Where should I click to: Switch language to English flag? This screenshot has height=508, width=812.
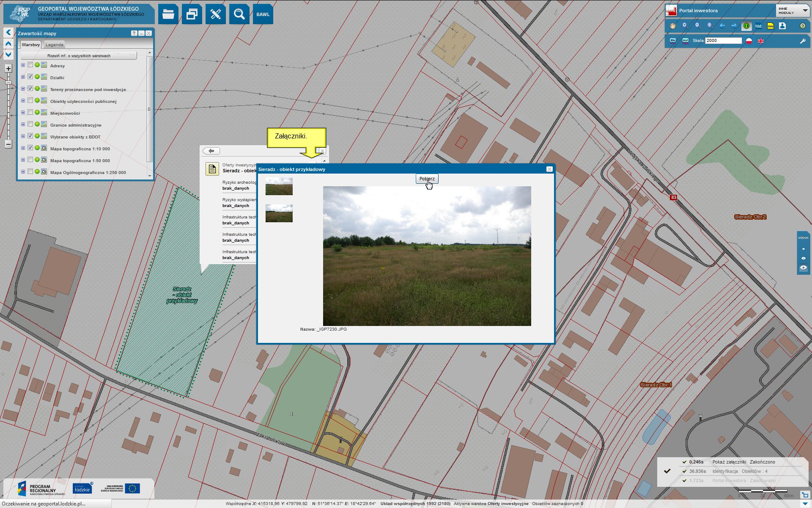coord(761,41)
